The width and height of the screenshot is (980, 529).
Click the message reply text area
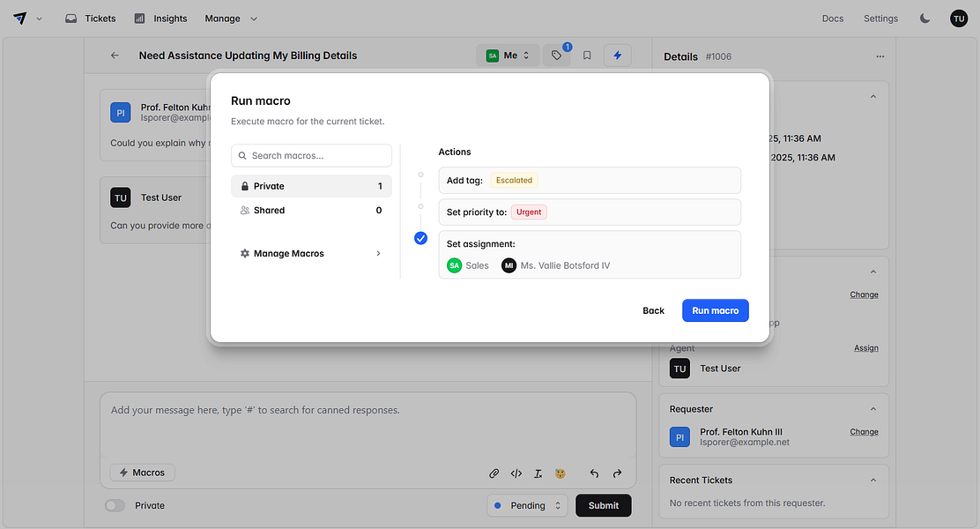tap(367, 425)
